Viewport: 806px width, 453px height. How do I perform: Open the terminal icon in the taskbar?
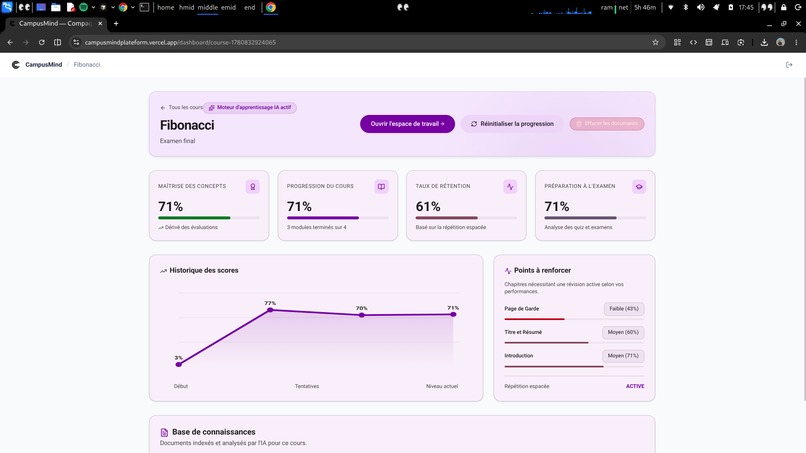click(x=144, y=7)
